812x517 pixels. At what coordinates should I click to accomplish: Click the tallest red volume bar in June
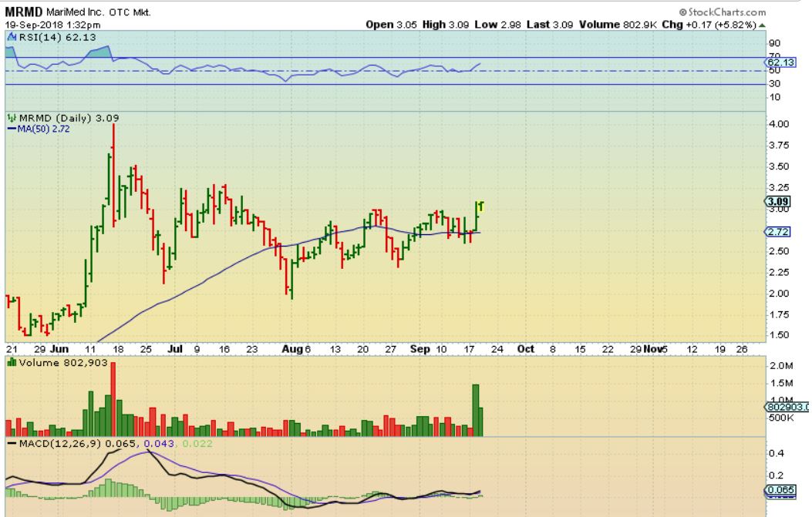pyautogui.click(x=113, y=399)
